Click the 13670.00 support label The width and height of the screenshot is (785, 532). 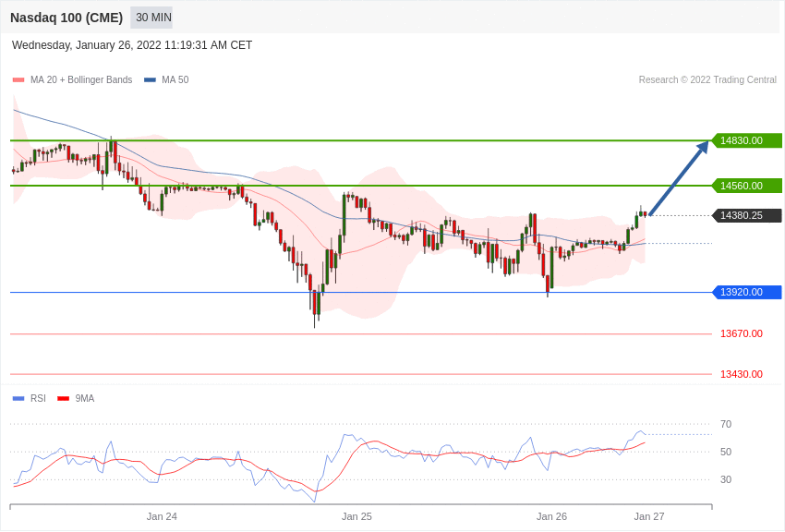tap(742, 333)
